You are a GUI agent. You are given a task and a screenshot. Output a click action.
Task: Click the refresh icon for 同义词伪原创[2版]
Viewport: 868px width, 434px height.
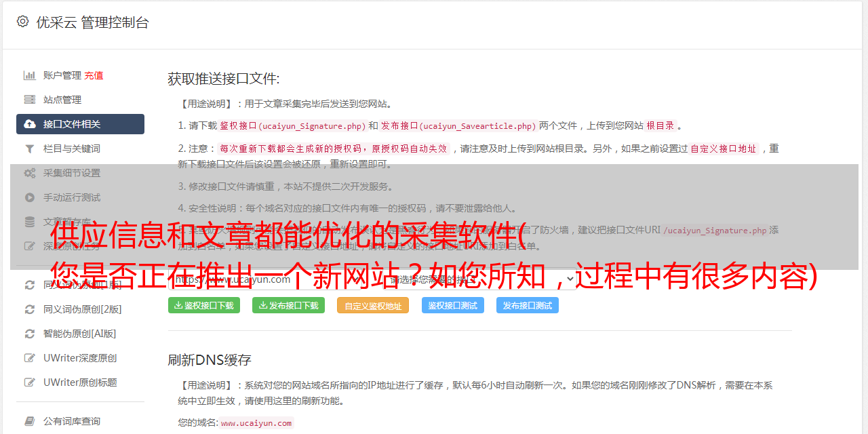pyautogui.click(x=30, y=309)
